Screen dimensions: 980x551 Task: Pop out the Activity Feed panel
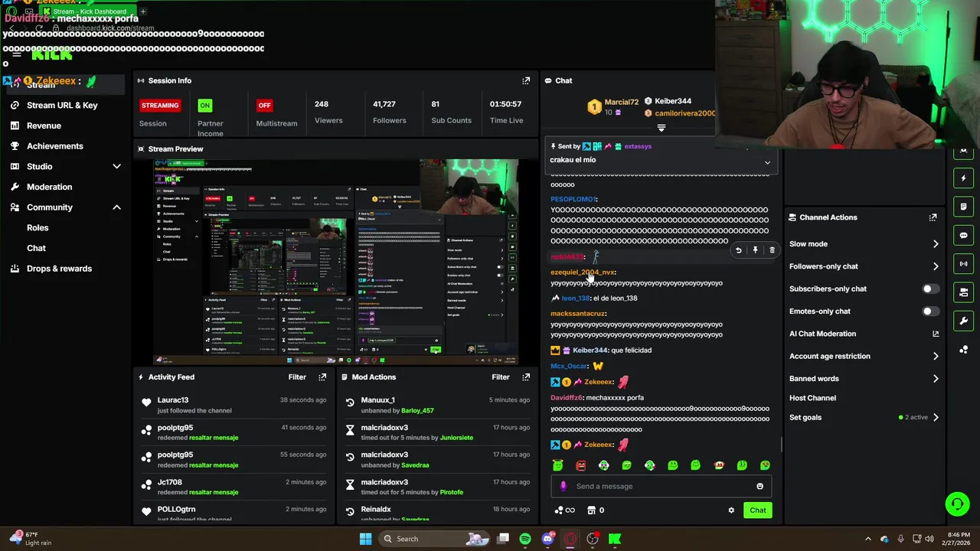(x=322, y=377)
